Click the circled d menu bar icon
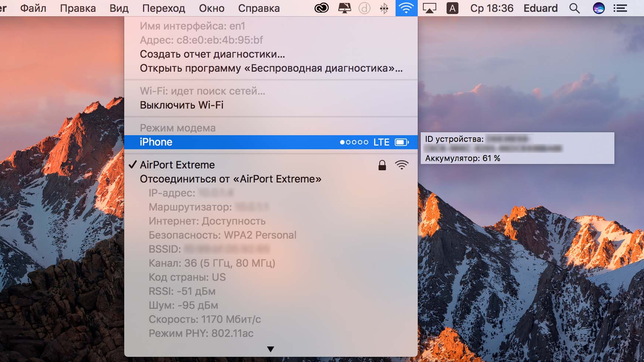644x362 pixels. (x=365, y=8)
